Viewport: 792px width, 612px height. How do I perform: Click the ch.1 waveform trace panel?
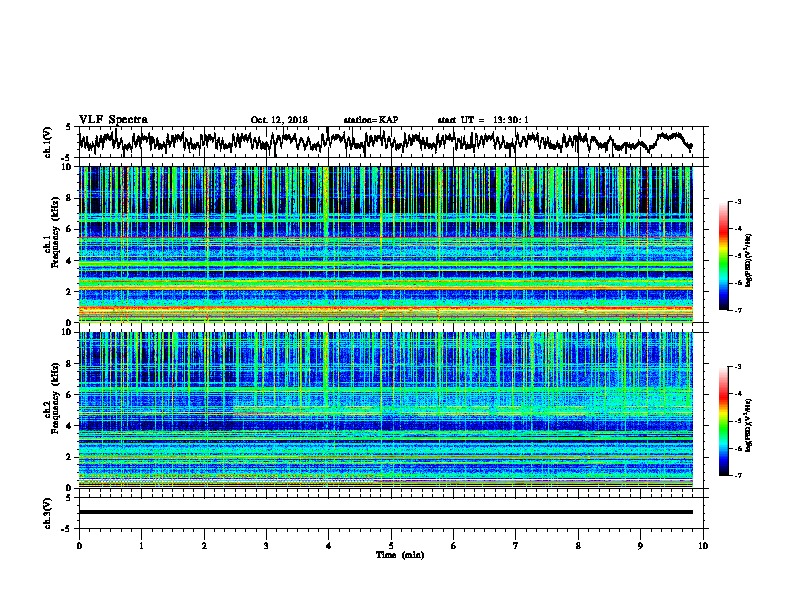click(x=391, y=142)
